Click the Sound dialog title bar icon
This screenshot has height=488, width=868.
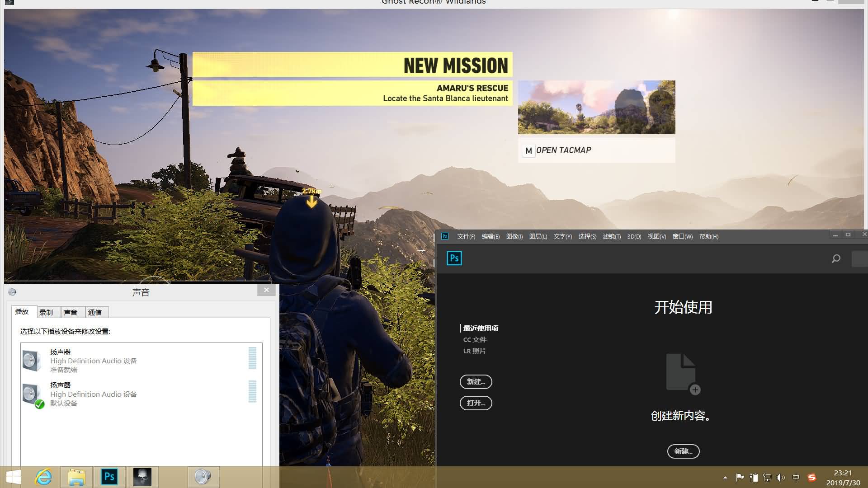(12, 292)
